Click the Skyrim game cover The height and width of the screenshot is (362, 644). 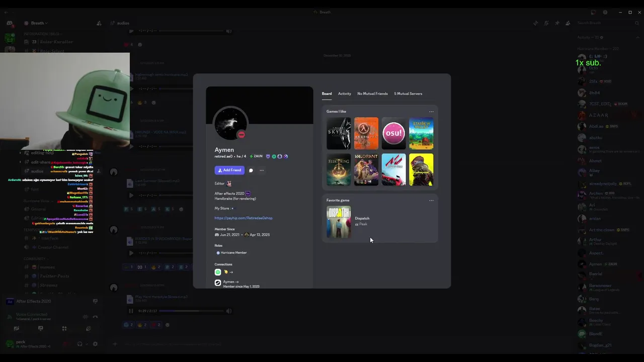339,134
